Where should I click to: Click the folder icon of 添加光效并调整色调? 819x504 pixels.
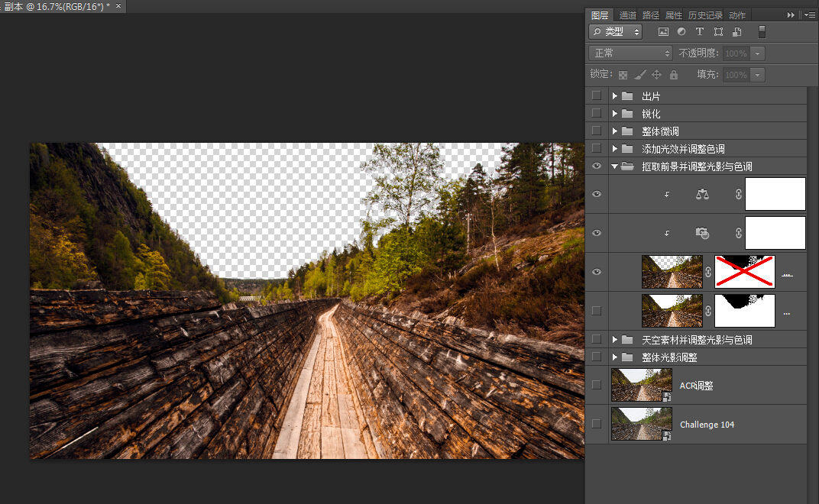tap(627, 149)
